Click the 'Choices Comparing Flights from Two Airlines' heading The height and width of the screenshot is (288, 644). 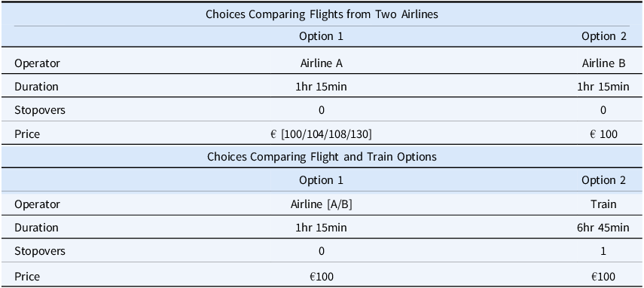pos(322,14)
